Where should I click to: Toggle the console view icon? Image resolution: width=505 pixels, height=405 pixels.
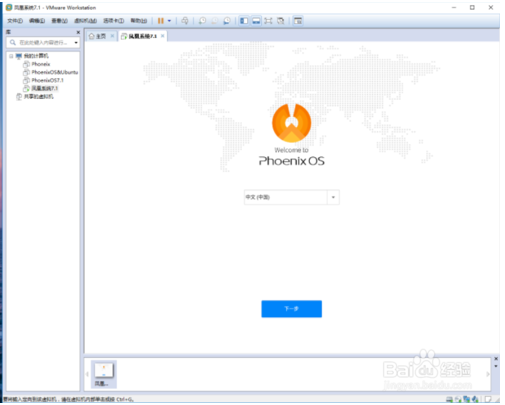298,21
